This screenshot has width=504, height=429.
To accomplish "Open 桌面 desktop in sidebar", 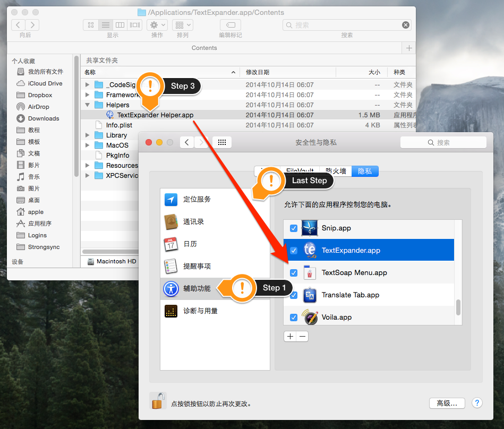I will 34,200.
